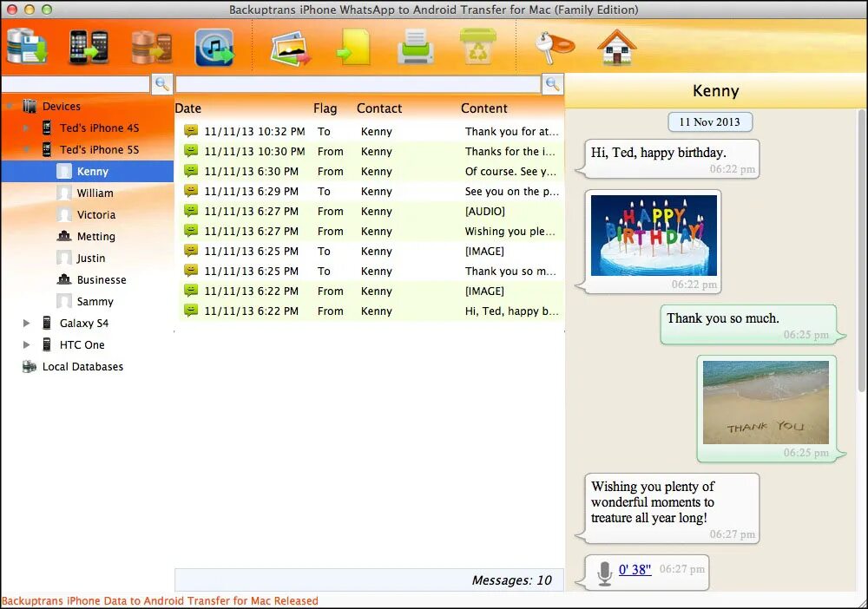Click the phone icon beside Galaxy S4
868x609 pixels.
click(x=47, y=323)
